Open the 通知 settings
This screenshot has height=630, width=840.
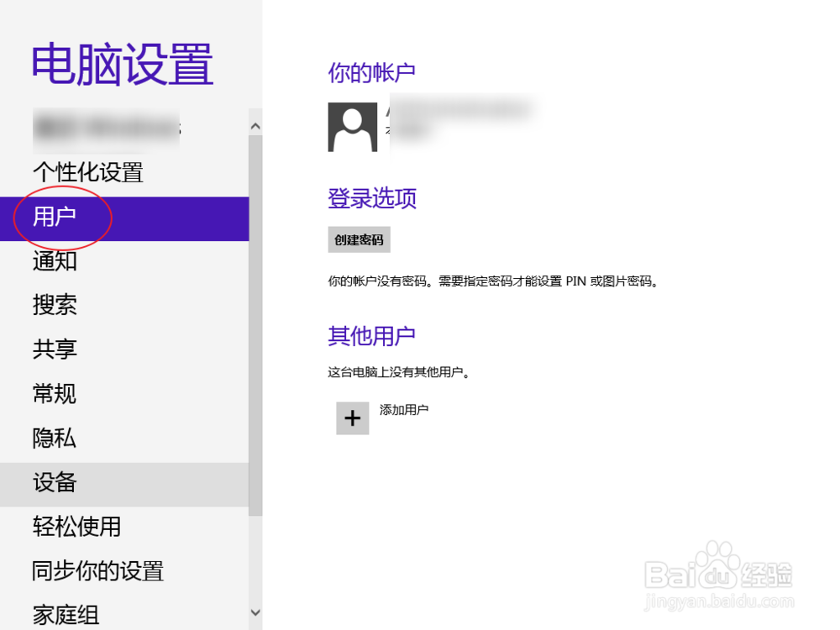click(124, 261)
